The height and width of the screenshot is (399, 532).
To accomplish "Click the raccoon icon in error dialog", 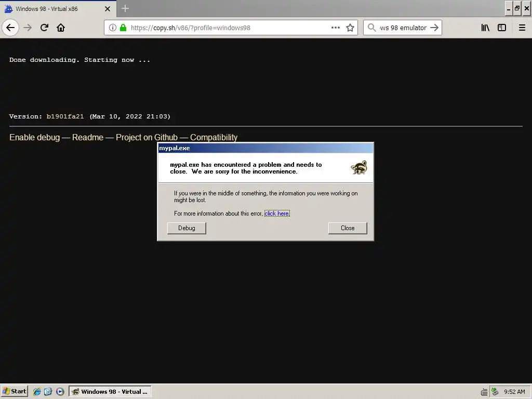I will (359, 168).
